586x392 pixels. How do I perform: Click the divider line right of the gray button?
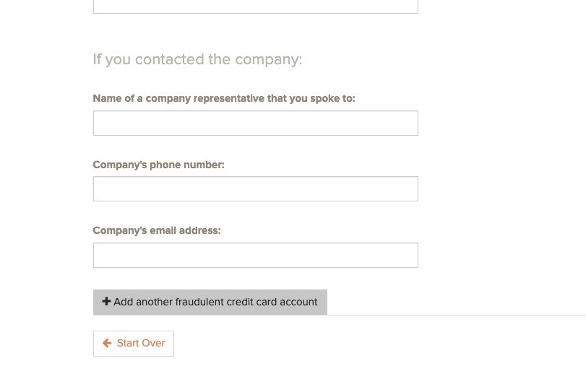[x=455, y=315]
